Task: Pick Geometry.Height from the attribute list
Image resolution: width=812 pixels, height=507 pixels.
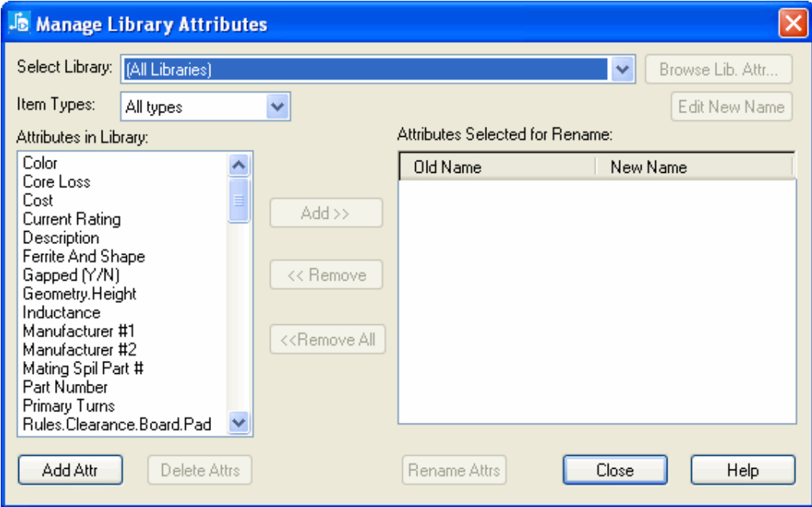Action: (x=80, y=294)
